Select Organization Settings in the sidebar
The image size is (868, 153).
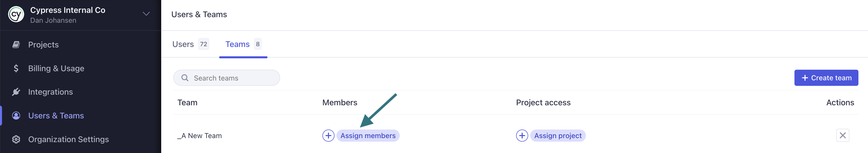[x=69, y=139]
